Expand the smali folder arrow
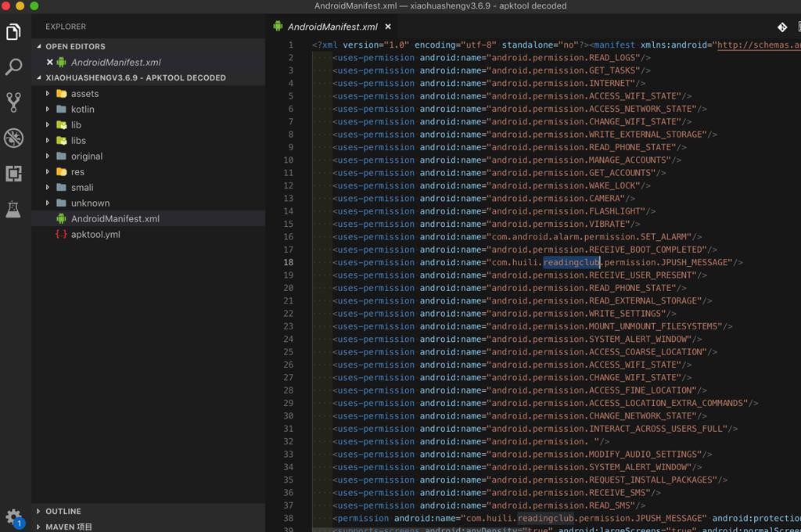 pos(48,187)
